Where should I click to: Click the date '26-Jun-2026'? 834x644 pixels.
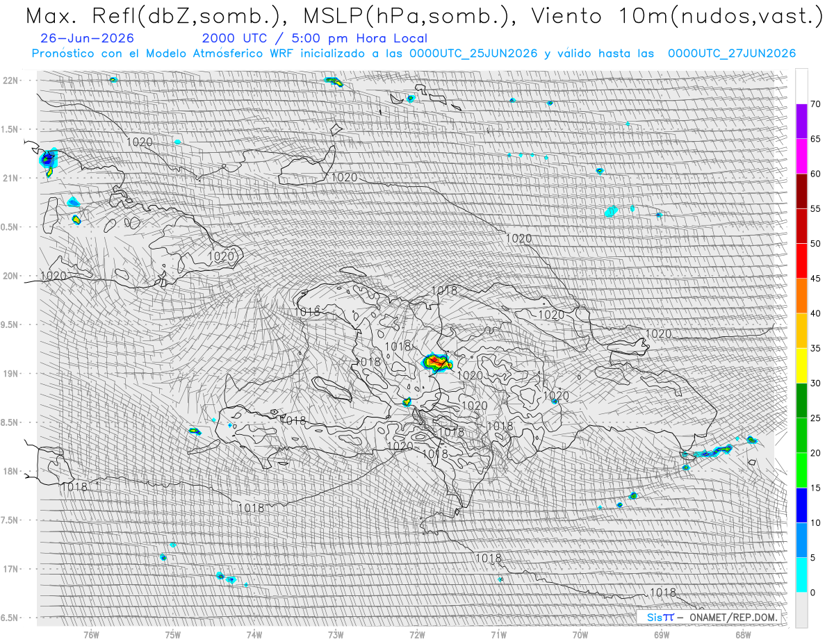pos(88,38)
